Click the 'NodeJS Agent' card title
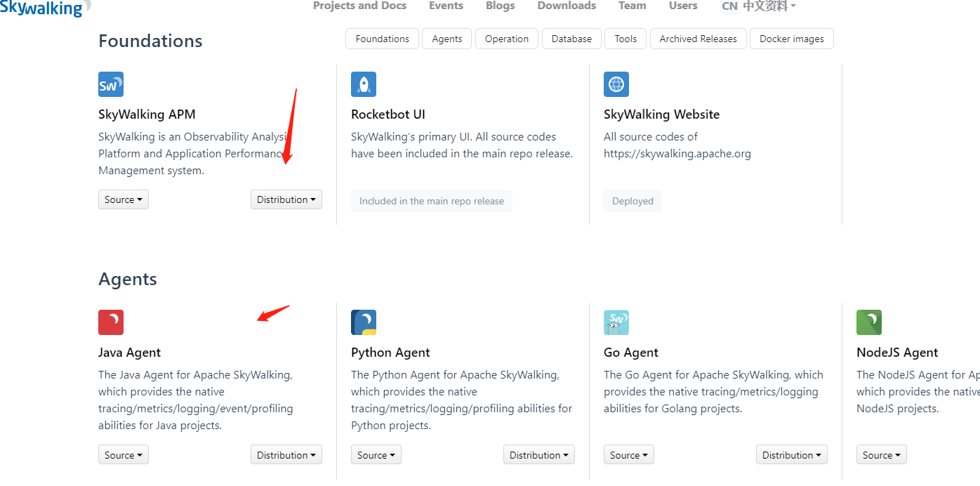The width and height of the screenshot is (980, 486). point(897,353)
